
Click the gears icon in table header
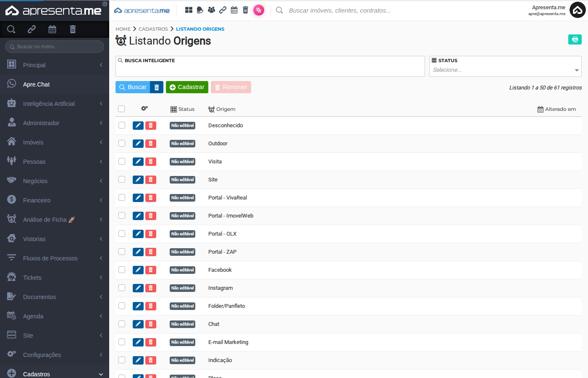[144, 108]
